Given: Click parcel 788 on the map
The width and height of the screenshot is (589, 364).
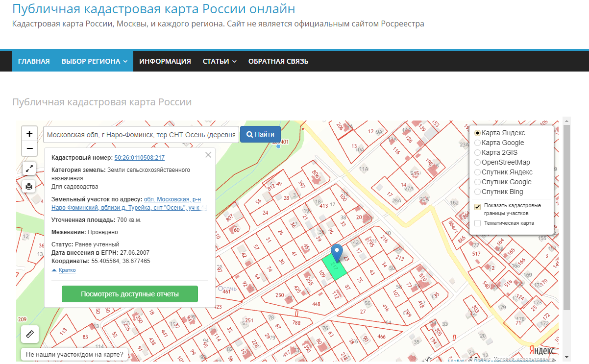Looking at the screenshot, I should [x=296, y=322].
